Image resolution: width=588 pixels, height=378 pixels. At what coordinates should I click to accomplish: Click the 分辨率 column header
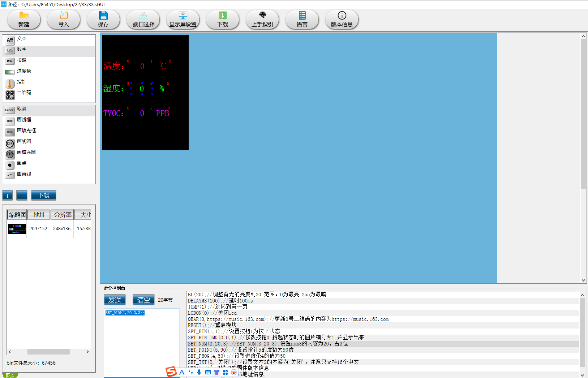[x=62, y=215]
